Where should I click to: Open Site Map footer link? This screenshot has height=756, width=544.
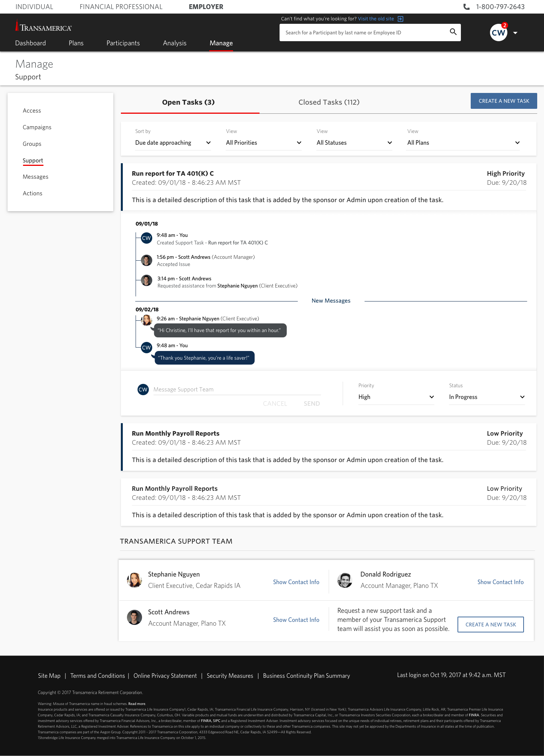pyautogui.click(x=49, y=676)
